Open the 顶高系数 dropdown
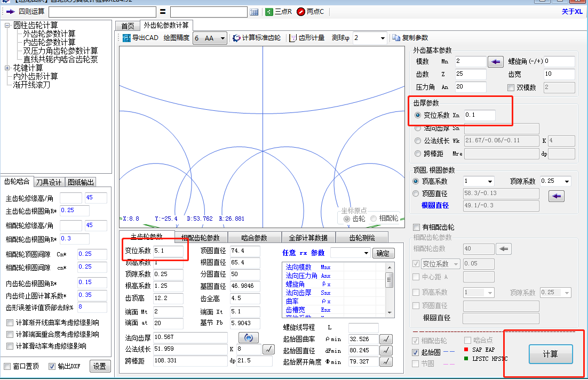This screenshot has height=380, width=588. 490,182
